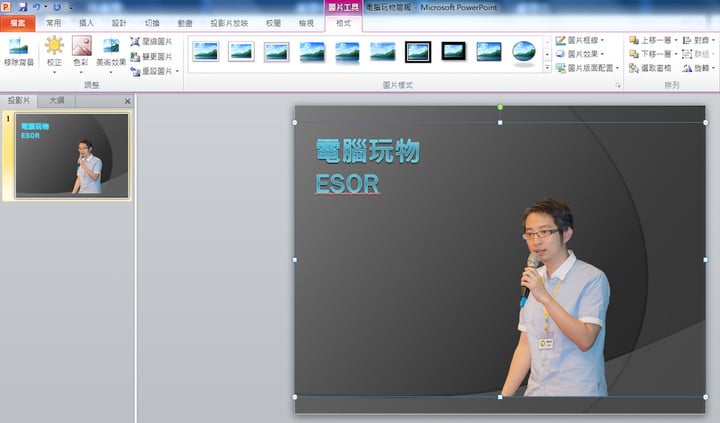Viewport: 720px width, 423px height.
Task: Switch to the 設計 (Design) ribbon tab
Action: (x=119, y=23)
